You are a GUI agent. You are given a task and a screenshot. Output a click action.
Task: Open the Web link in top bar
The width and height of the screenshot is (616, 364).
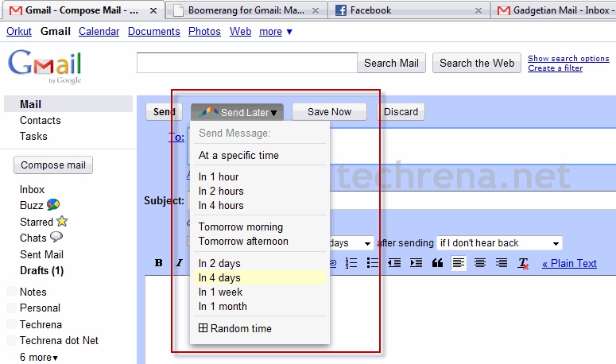point(240,32)
